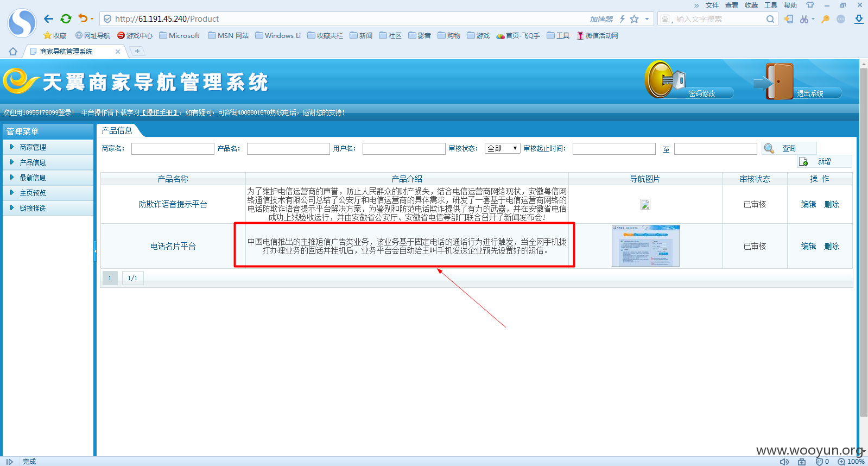Click the star bookmark icon in address bar
This screenshot has width=868, height=466.
tap(634, 19)
